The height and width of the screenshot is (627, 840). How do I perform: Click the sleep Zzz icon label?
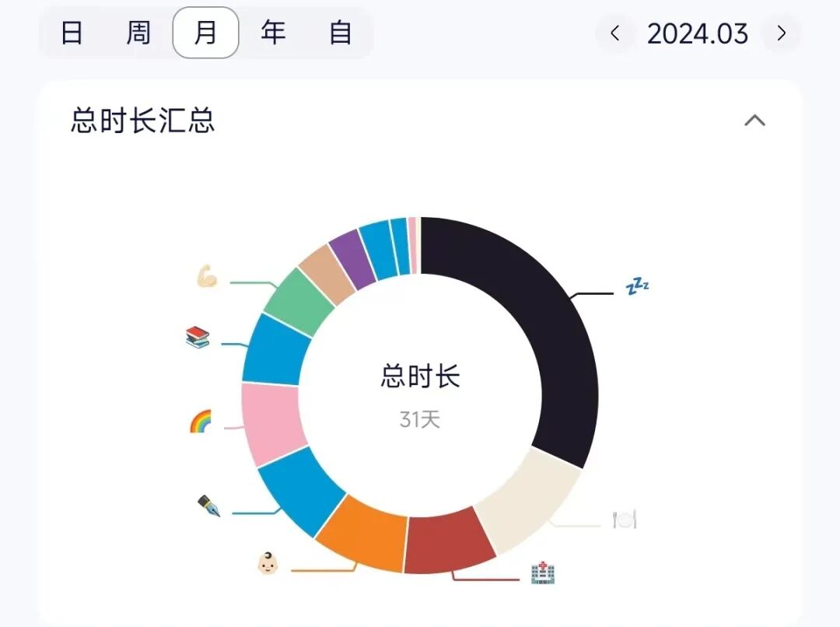[638, 286]
